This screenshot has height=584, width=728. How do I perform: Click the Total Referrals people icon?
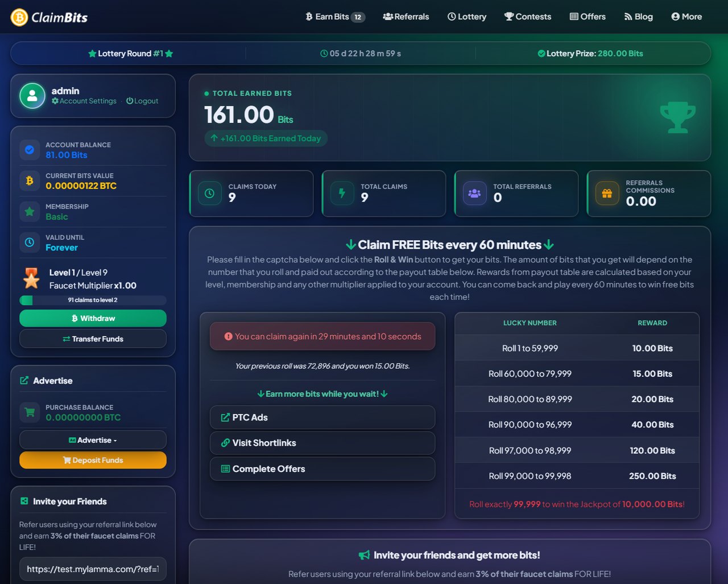[474, 194]
